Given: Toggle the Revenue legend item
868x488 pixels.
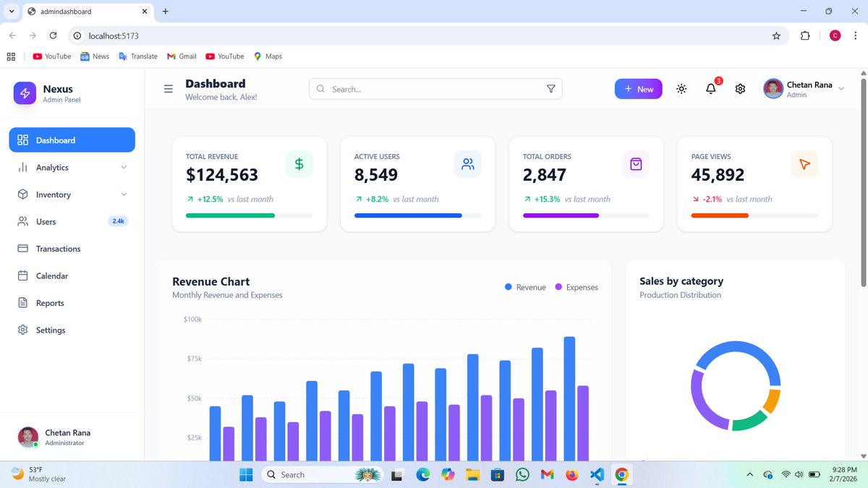Looking at the screenshot, I should (525, 287).
